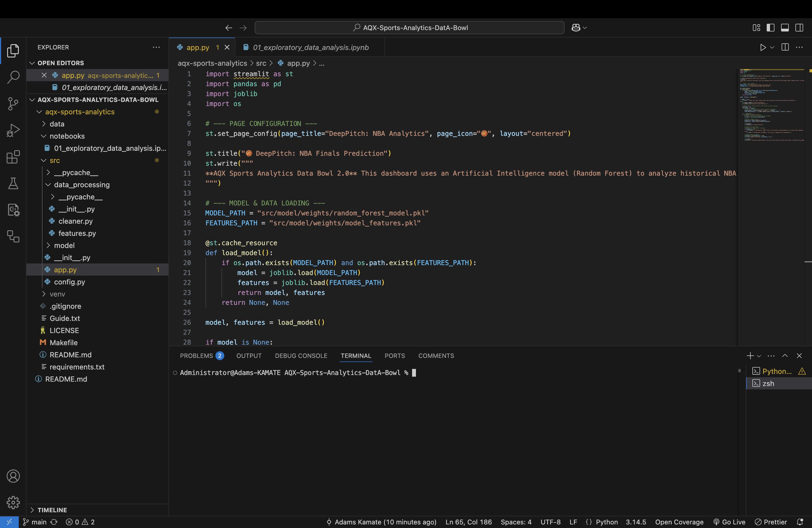This screenshot has height=528, width=812.
Task: Open the Run and Debug view
Action: [x=13, y=130]
